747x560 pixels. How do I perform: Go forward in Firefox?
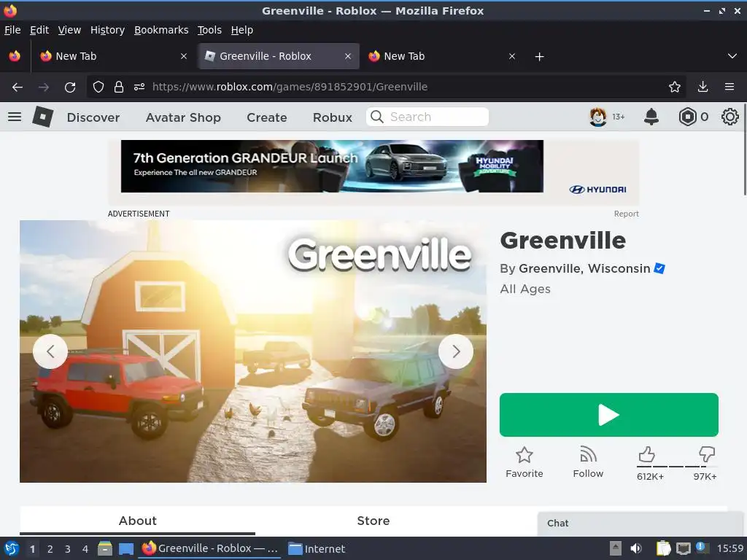point(43,87)
